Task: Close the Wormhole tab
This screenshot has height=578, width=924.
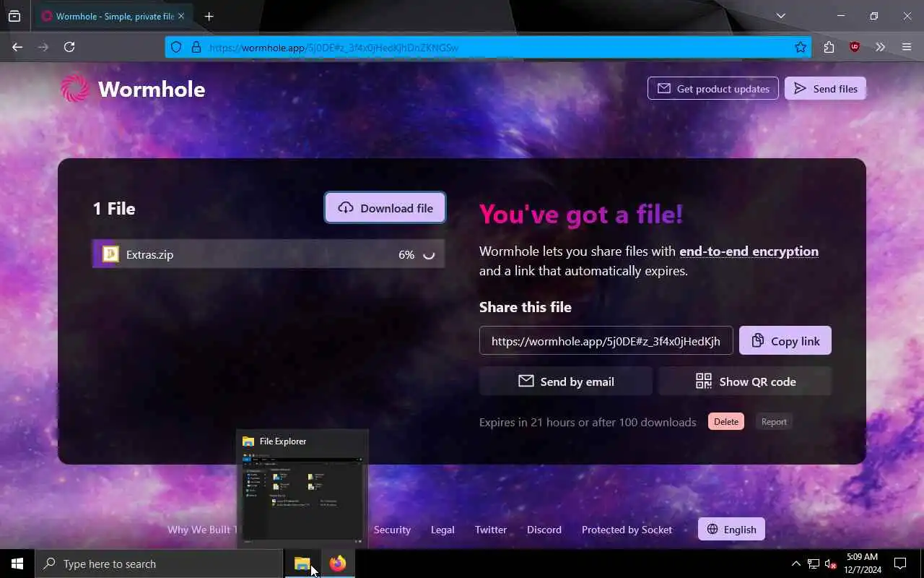Action: coord(180,16)
